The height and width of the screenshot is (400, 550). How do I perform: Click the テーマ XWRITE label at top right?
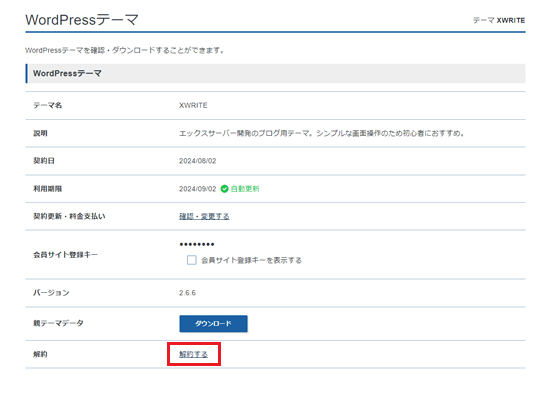499,20
